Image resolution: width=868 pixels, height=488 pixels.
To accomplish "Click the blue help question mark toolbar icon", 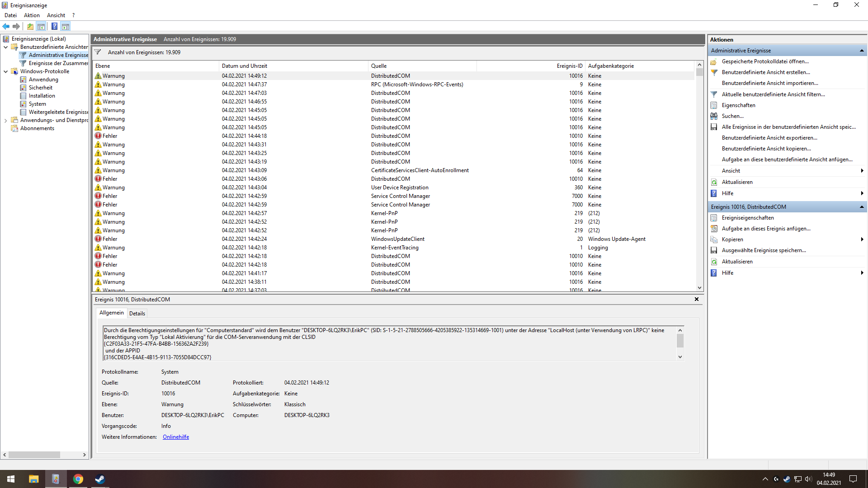I will point(54,26).
